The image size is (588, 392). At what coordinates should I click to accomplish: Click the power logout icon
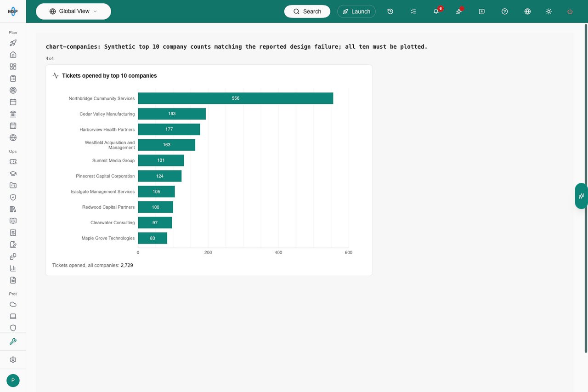570,11
